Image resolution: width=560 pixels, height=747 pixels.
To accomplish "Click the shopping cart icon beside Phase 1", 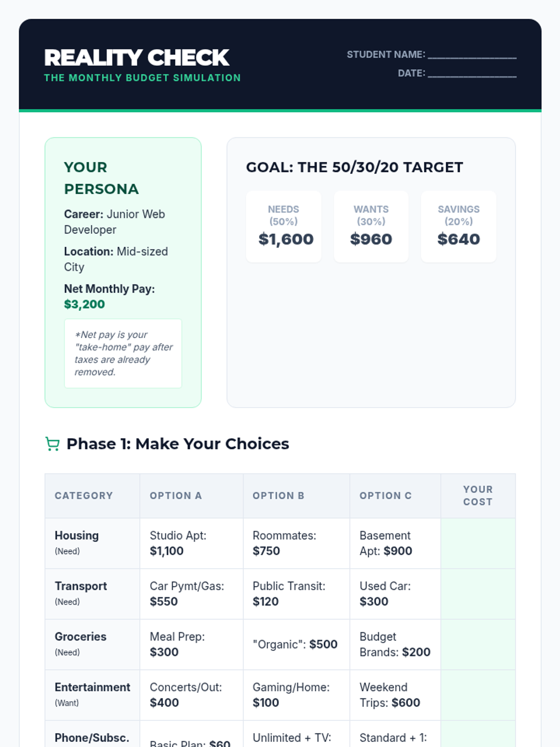I will pos(52,444).
